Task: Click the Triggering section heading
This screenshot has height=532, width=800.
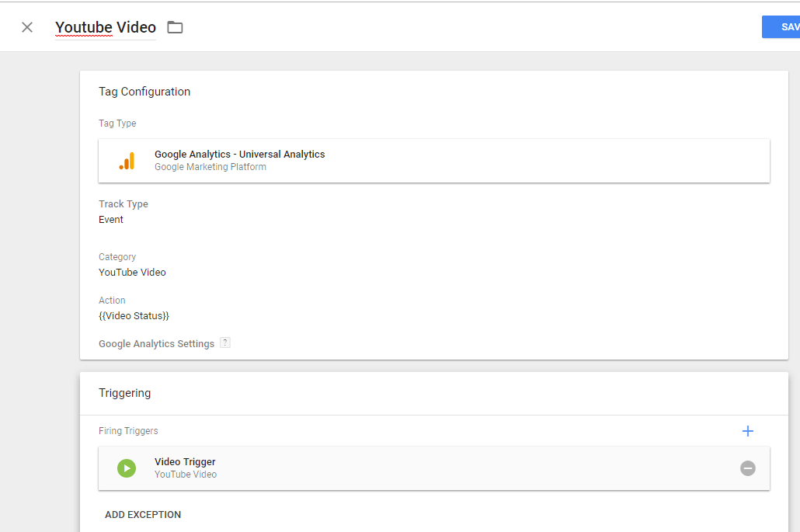Action: point(125,393)
